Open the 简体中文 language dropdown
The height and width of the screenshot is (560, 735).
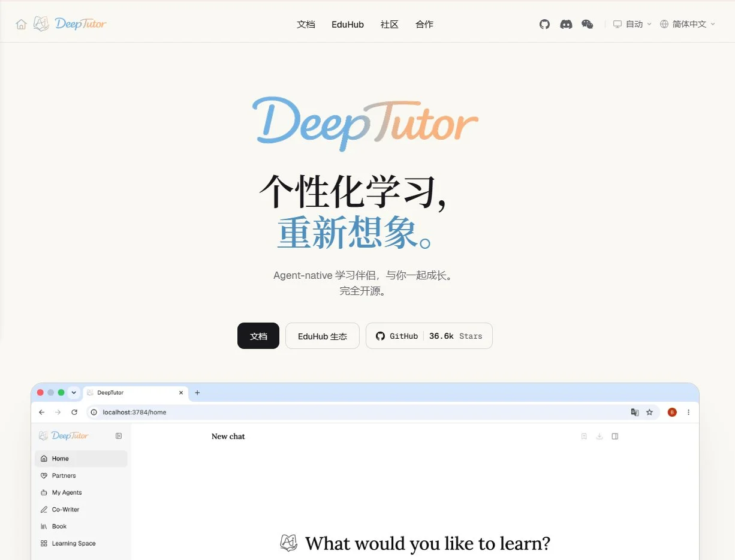point(688,24)
